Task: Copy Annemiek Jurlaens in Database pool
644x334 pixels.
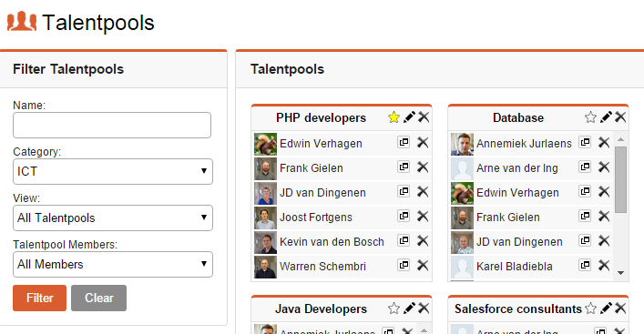Action: [585, 142]
